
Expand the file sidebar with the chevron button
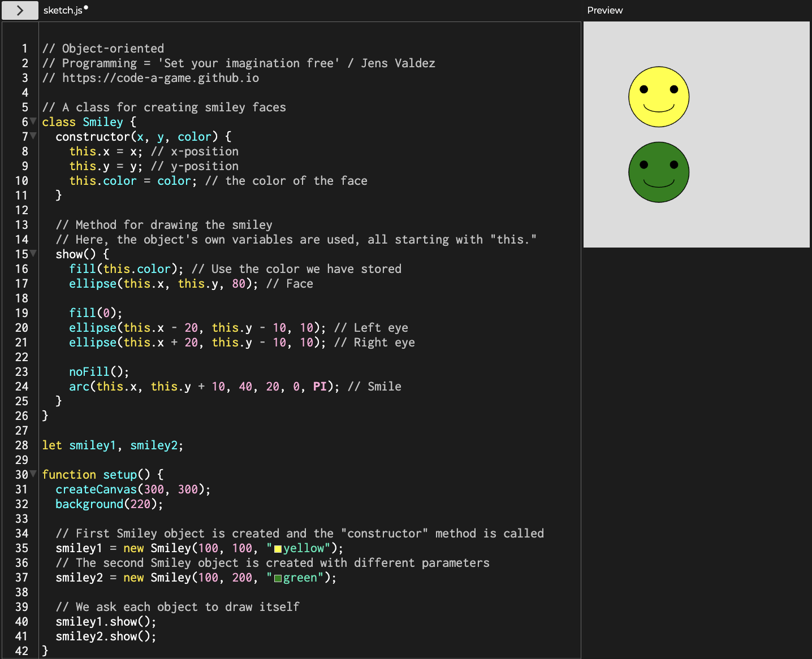pos(20,10)
